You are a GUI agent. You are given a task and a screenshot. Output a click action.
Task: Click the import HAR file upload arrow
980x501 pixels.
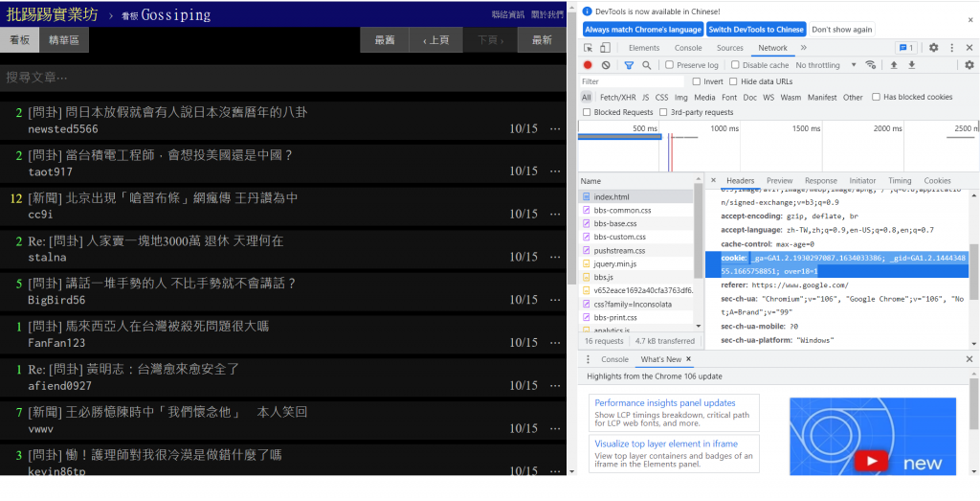tap(894, 65)
